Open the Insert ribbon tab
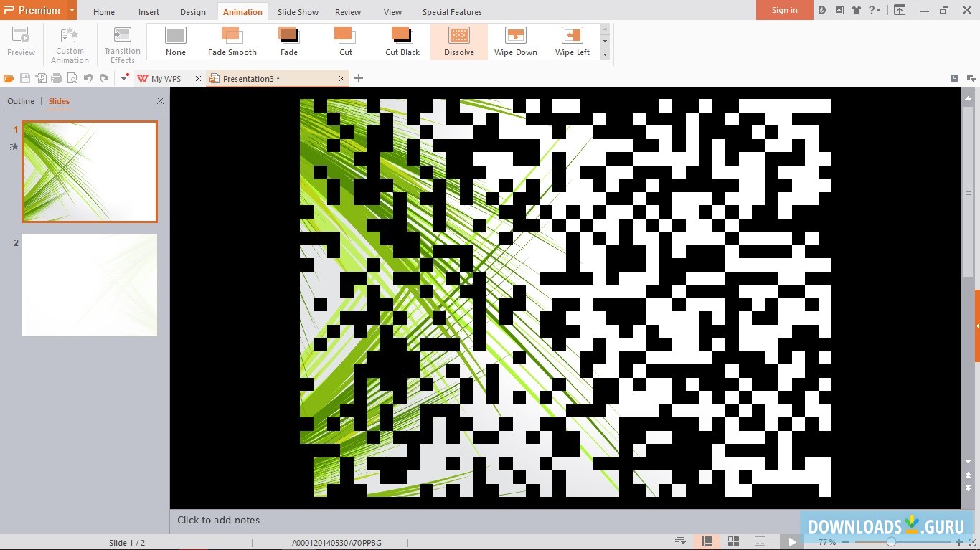This screenshot has width=980, height=550. (x=149, y=11)
